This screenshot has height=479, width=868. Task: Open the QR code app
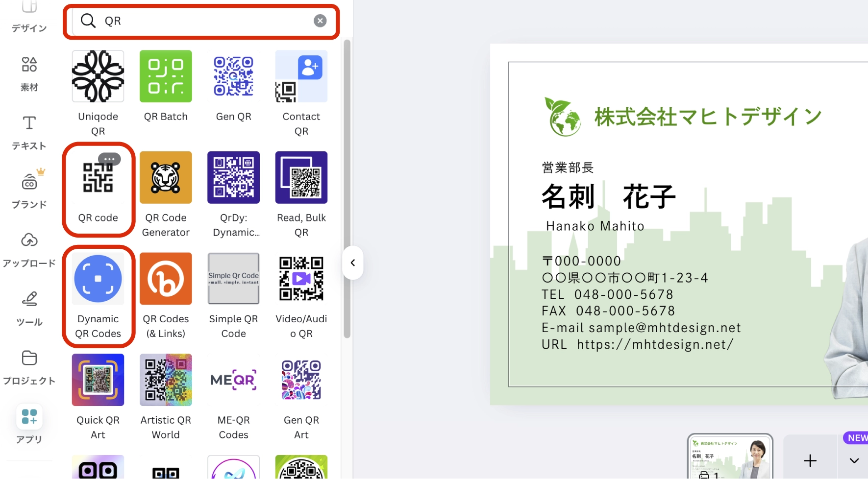point(98,188)
